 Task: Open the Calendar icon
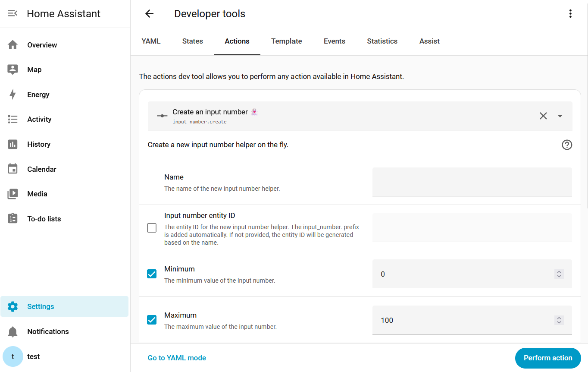coord(13,169)
